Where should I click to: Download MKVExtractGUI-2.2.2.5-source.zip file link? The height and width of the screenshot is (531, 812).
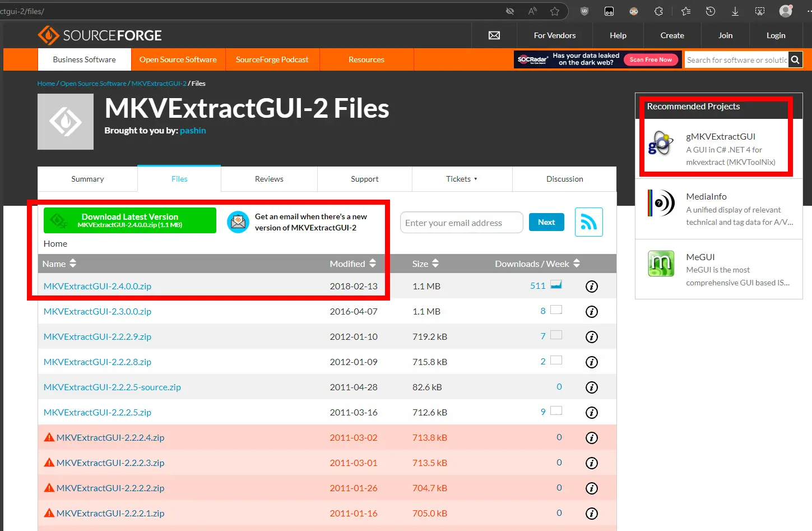[112, 387]
